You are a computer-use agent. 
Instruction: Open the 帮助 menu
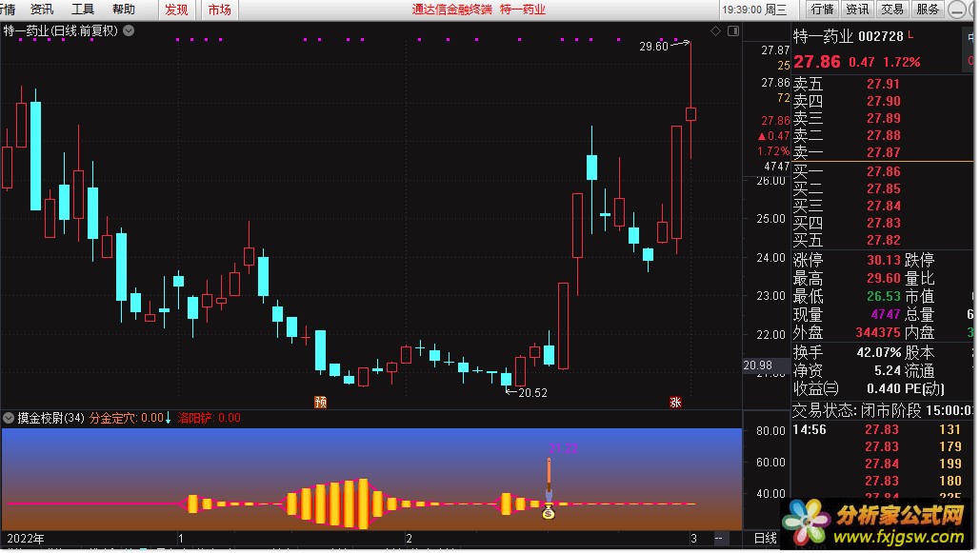pos(124,10)
